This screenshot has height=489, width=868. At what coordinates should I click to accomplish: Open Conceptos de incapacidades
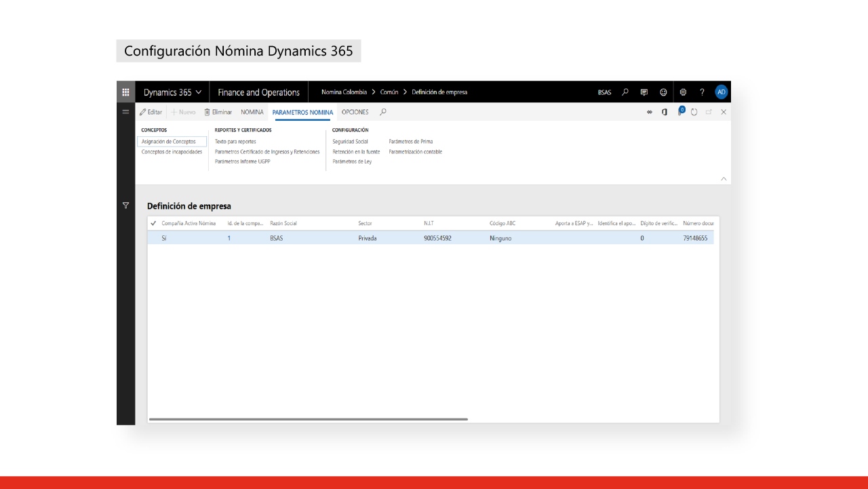[x=172, y=152]
